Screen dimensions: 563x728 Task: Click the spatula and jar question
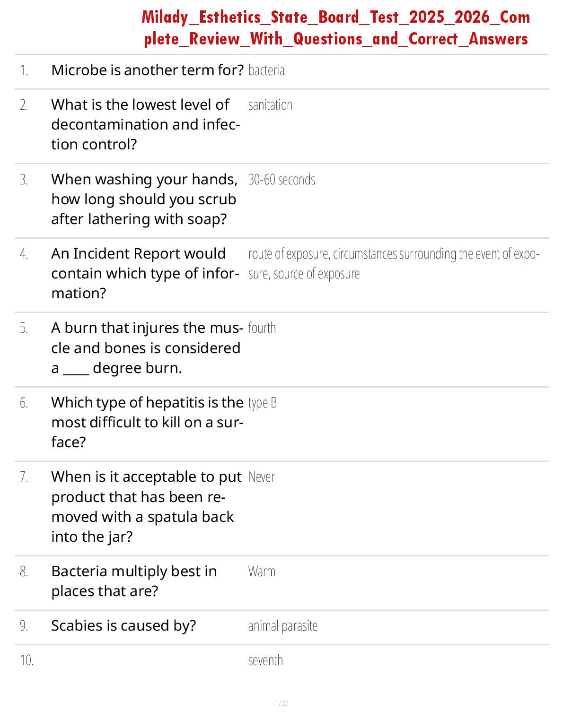146,507
